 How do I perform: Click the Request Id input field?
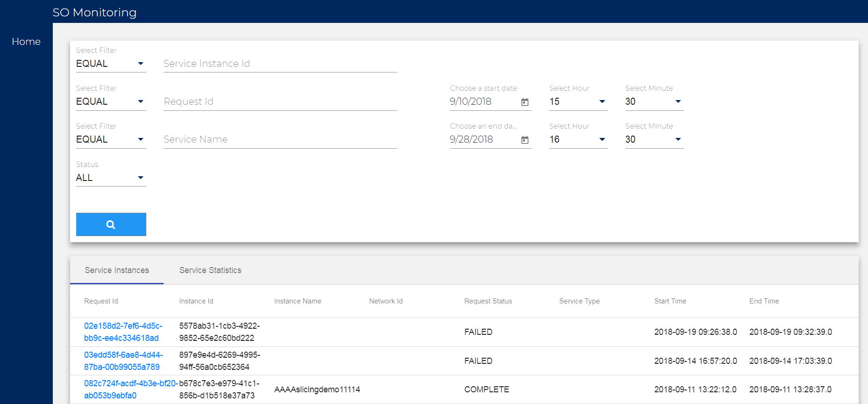(x=280, y=101)
